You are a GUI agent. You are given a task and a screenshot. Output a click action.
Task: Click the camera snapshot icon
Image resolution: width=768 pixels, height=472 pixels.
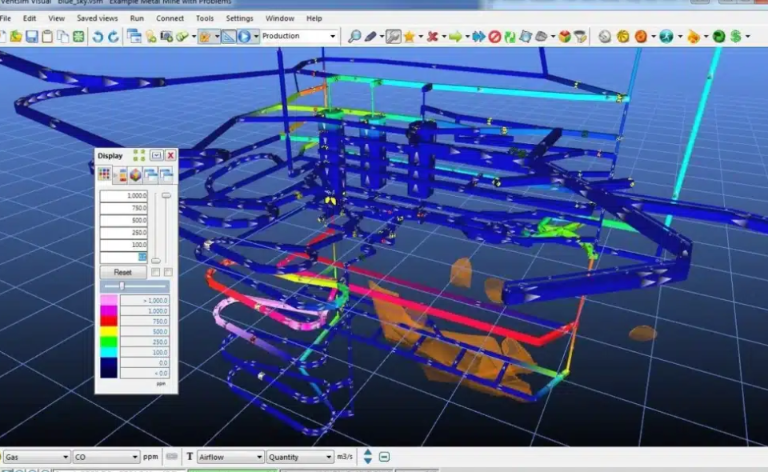coord(167,37)
